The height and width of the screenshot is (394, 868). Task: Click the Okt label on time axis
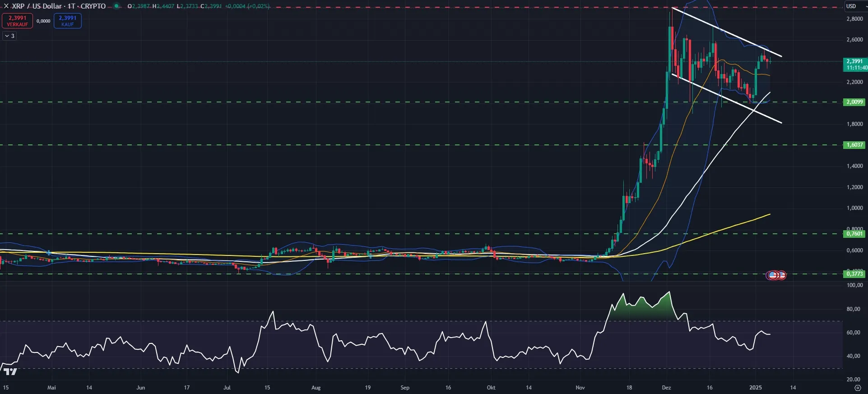491,388
